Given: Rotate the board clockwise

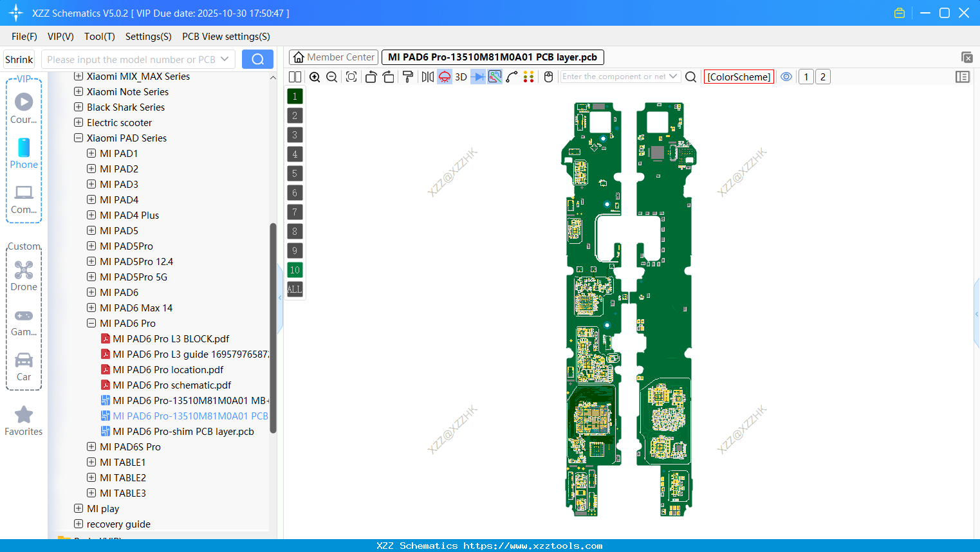Looking at the screenshot, I should [389, 77].
